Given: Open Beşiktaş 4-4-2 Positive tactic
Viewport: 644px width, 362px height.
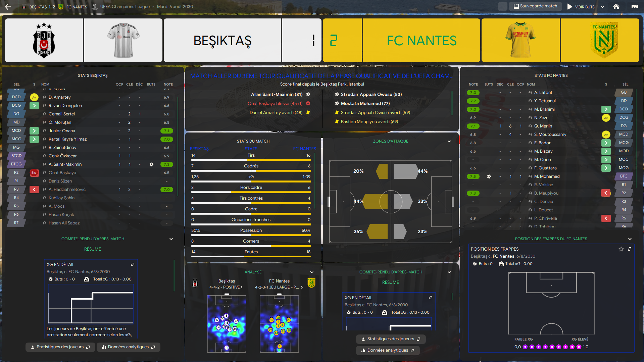Looking at the screenshot, I should click(x=226, y=287).
